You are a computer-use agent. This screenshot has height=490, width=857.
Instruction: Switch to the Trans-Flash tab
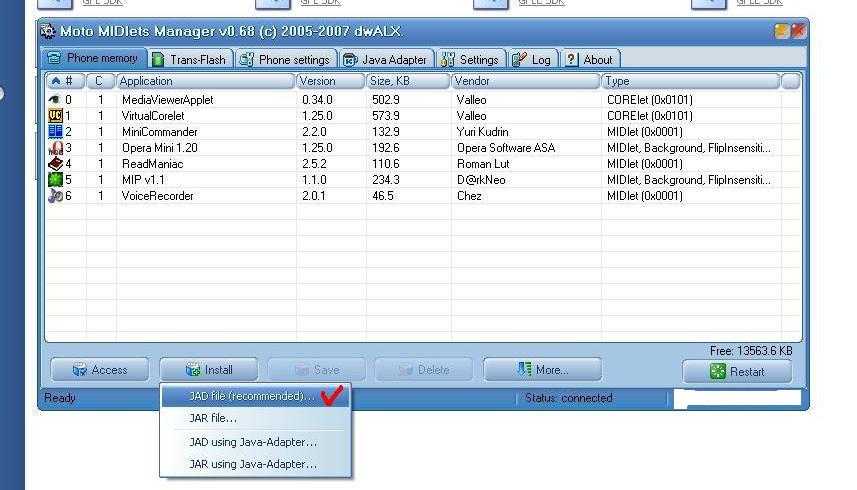click(190, 59)
